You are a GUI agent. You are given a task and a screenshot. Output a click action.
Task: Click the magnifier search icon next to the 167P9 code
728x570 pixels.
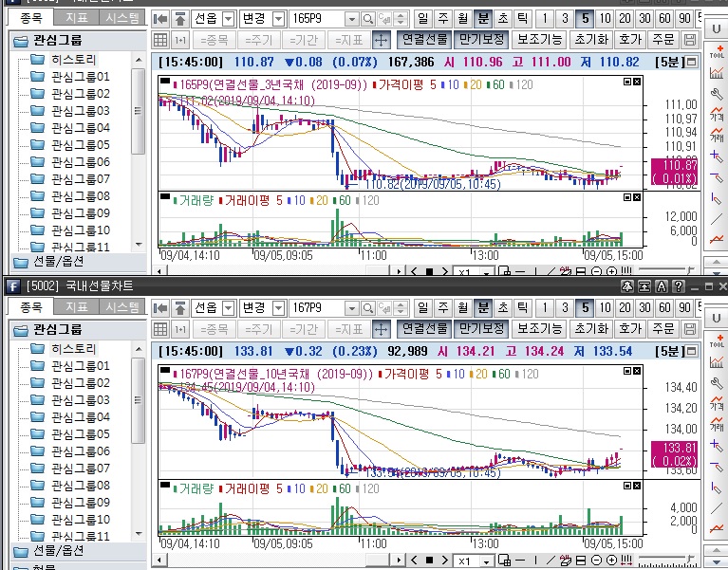click(x=367, y=308)
